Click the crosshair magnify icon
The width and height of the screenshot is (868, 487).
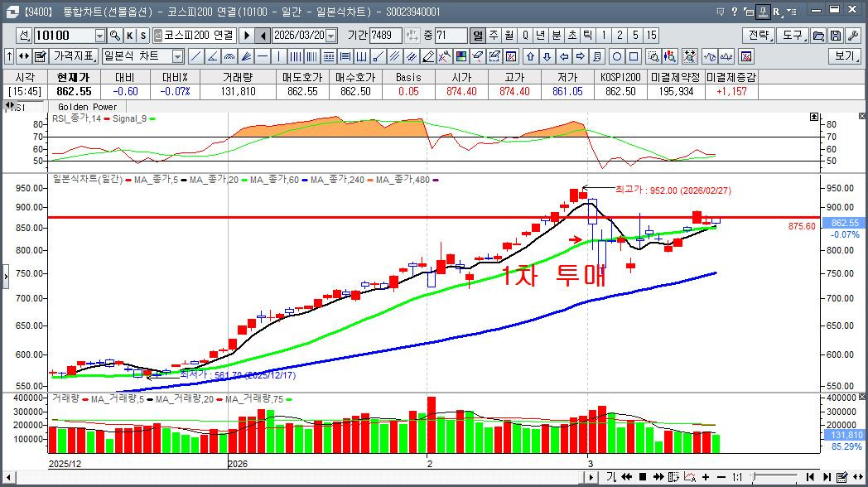pos(690,55)
